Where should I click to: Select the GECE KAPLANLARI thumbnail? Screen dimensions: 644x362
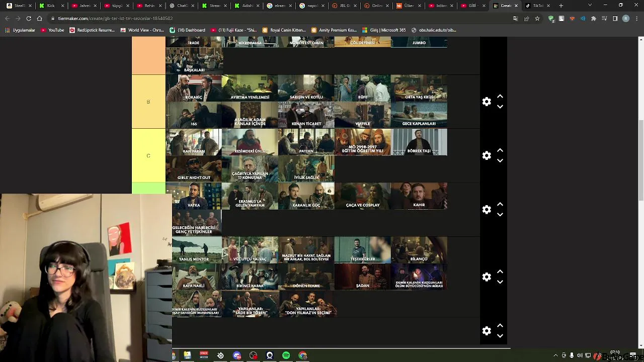pyautogui.click(x=419, y=115)
